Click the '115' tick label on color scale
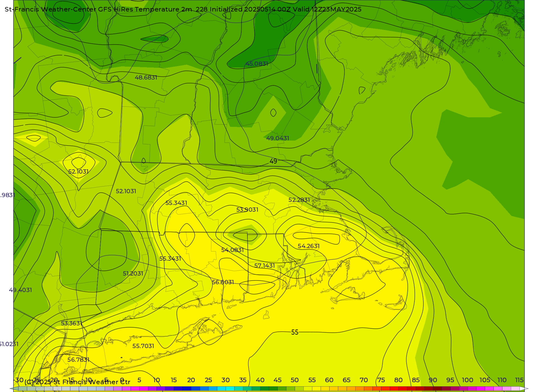 pyautogui.click(x=519, y=380)
